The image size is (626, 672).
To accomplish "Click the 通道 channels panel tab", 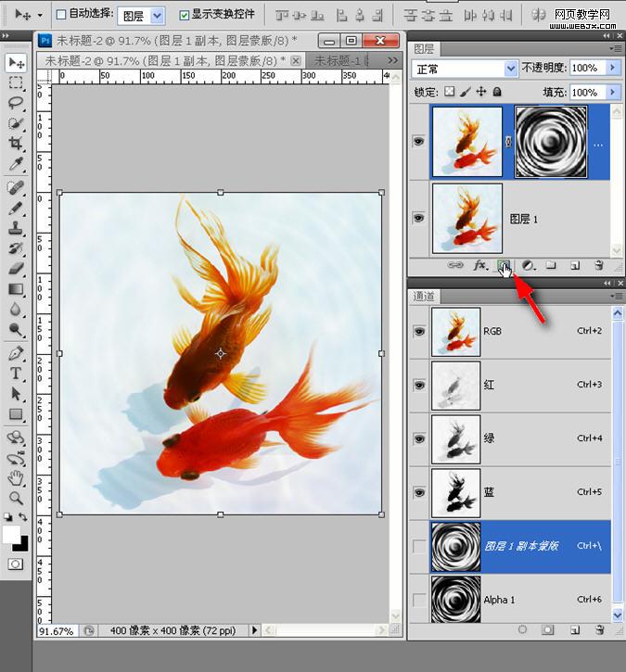I will tap(424, 296).
